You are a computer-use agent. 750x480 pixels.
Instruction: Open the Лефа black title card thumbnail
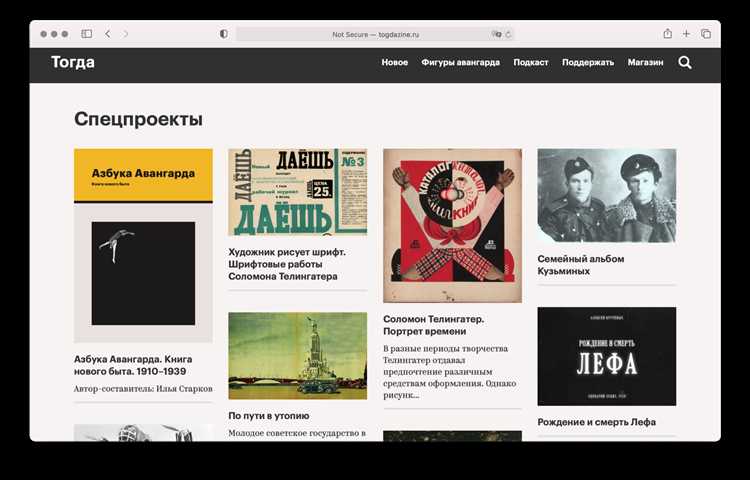pyautogui.click(x=607, y=356)
